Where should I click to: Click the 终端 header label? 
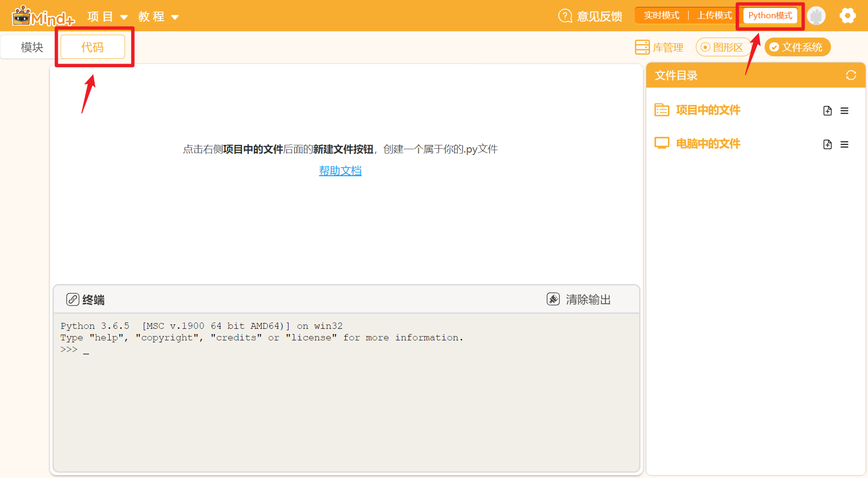pyautogui.click(x=93, y=300)
